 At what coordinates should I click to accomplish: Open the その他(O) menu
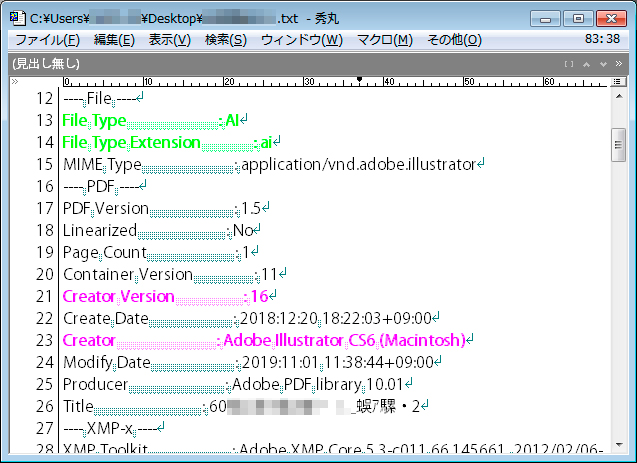pyautogui.click(x=454, y=40)
